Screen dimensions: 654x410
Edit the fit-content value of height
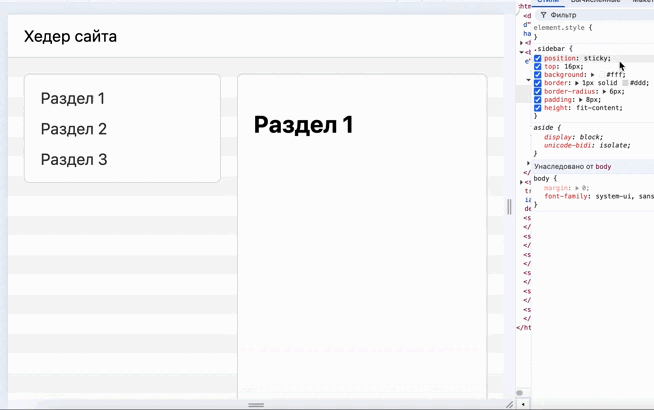pyautogui.click(x=598, y=108)
